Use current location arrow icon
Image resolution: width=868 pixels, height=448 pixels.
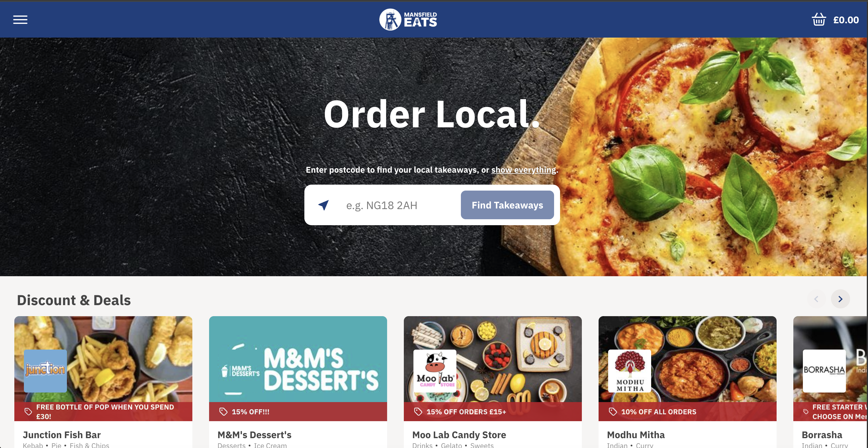pos(323,205)
